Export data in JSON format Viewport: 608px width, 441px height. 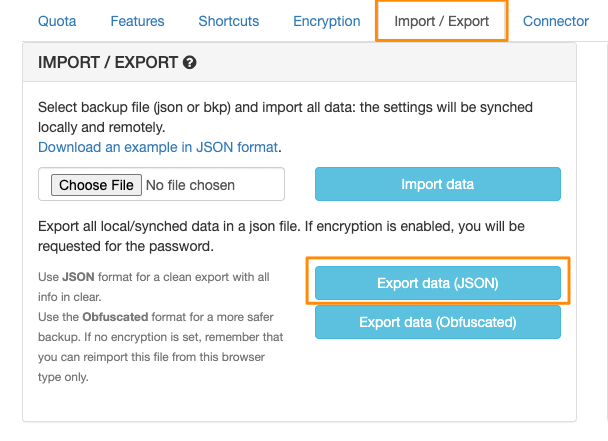pyautogui.click(x=437, y=283)
